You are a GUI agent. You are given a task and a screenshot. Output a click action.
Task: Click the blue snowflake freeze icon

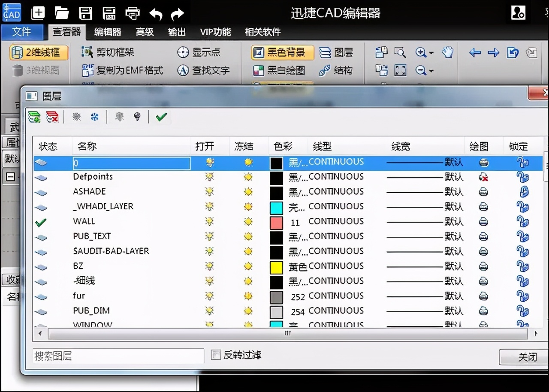[x=94, y=117]
